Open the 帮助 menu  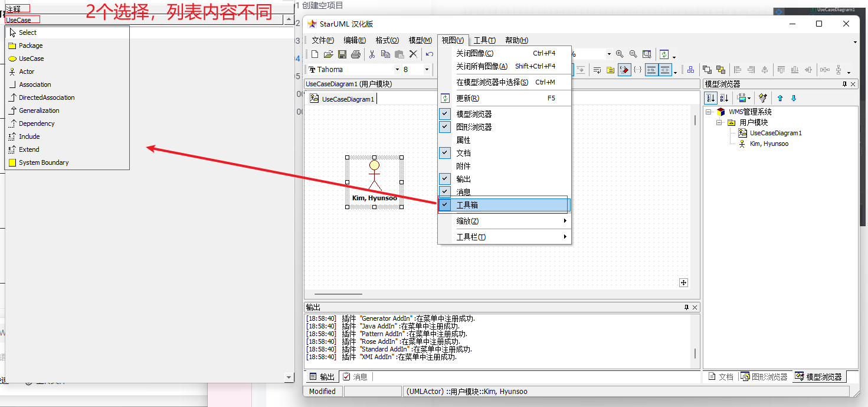[x=516, y=40]
